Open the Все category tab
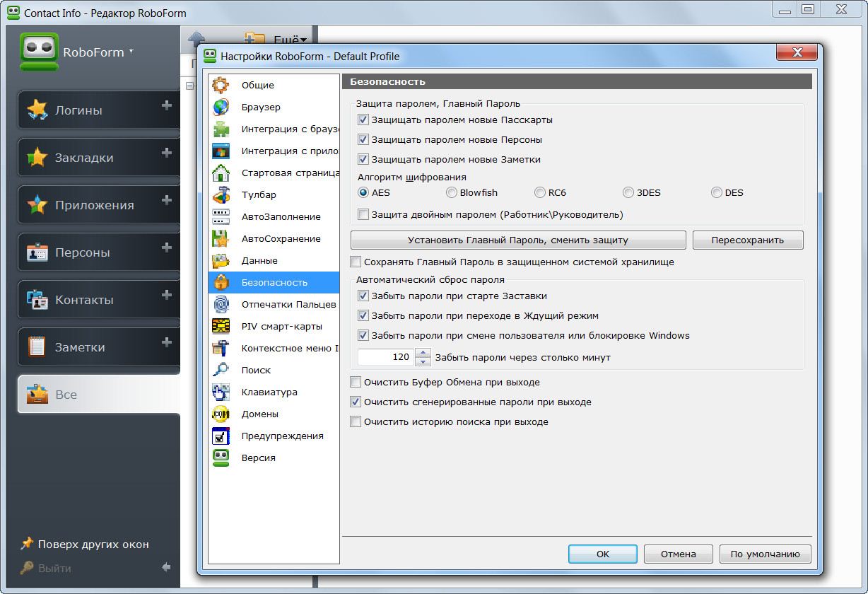The width and height of the screenshot is (868, 594). 99,395
